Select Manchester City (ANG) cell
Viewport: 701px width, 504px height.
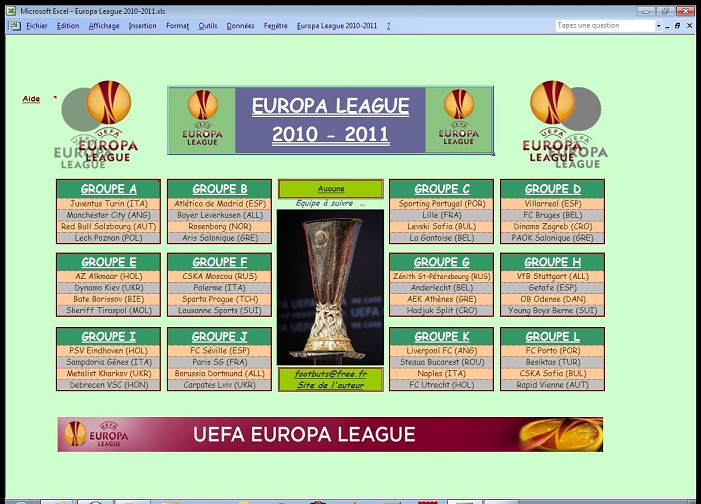point(109,215)
